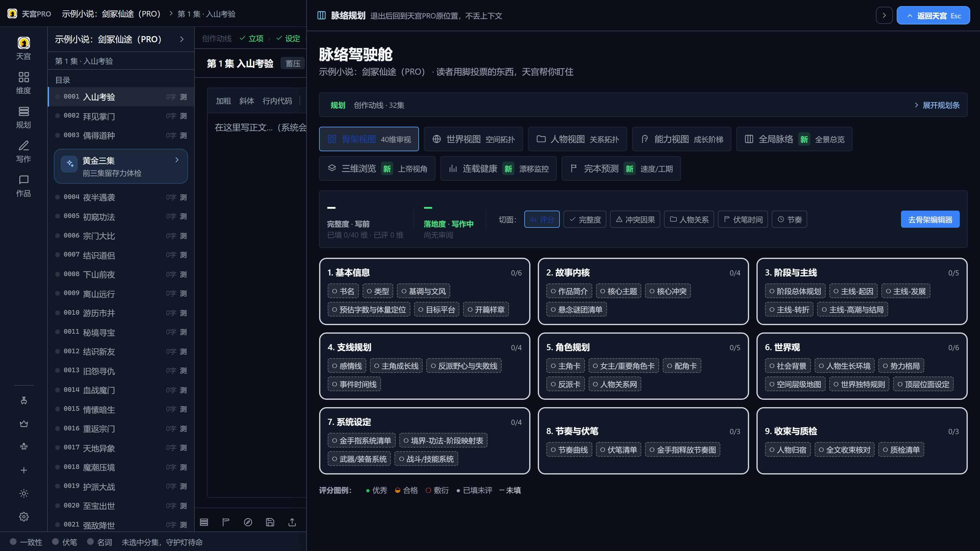
Task: Select chapter 0004 夜半遇袭
Action: [121, 197]
